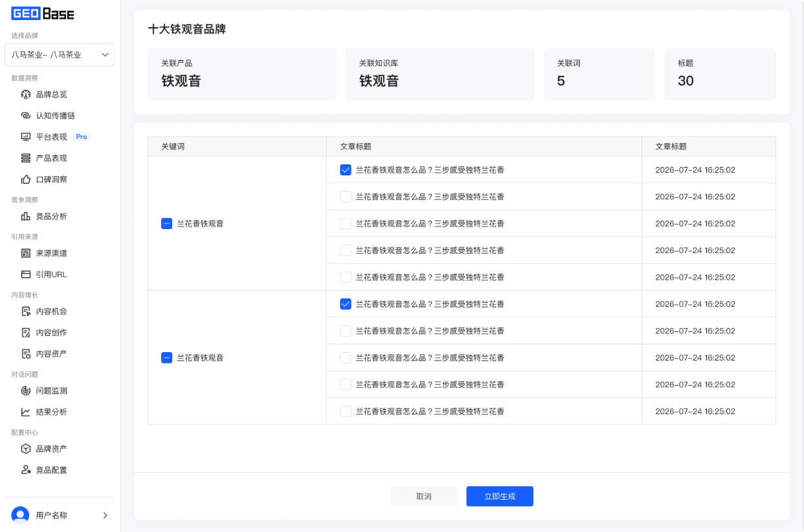This screenshot has height=532, width=804.
Task: Click the 内容机会 document icon
Action: click(26, 312)
